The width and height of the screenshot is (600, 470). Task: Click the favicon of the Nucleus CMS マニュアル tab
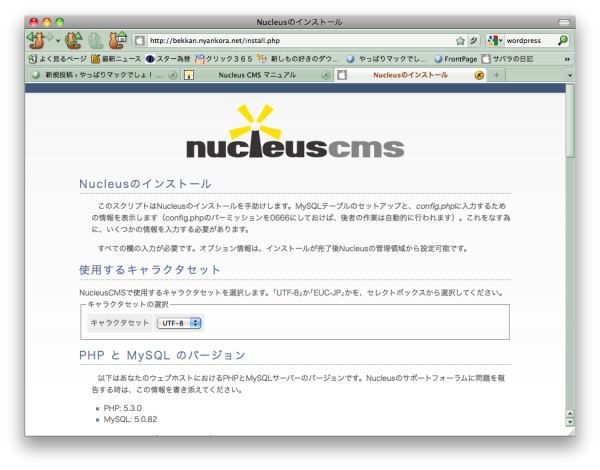click(189, 75)
